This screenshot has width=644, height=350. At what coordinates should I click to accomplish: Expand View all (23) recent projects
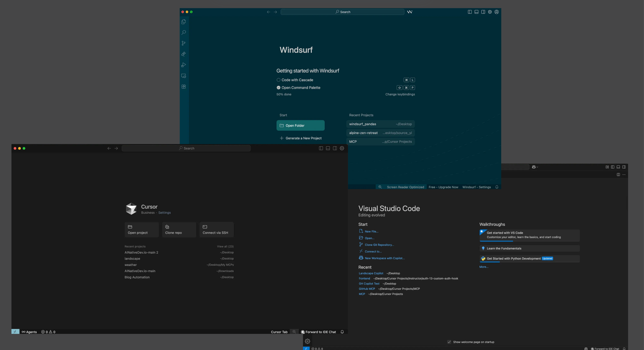click(225, 246)
